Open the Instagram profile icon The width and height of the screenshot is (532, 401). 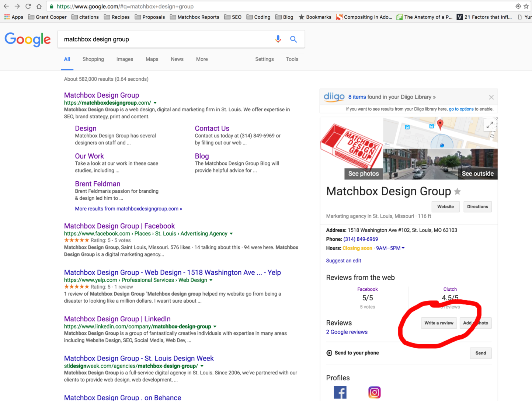tap(374, 393)
